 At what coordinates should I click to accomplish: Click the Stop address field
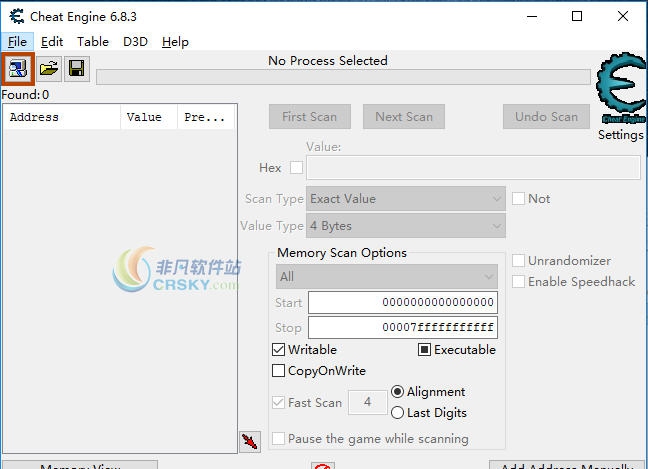403,328
